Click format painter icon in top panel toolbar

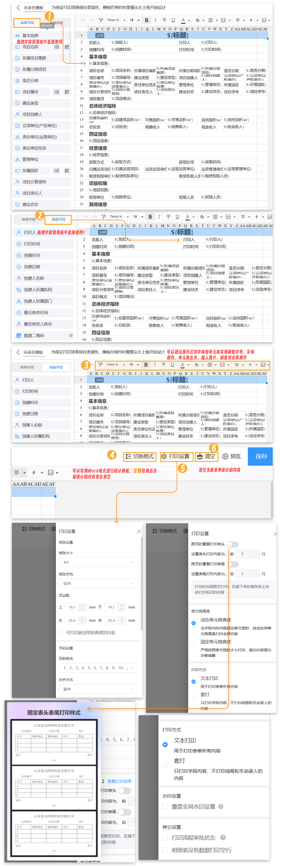click(101, 20)
